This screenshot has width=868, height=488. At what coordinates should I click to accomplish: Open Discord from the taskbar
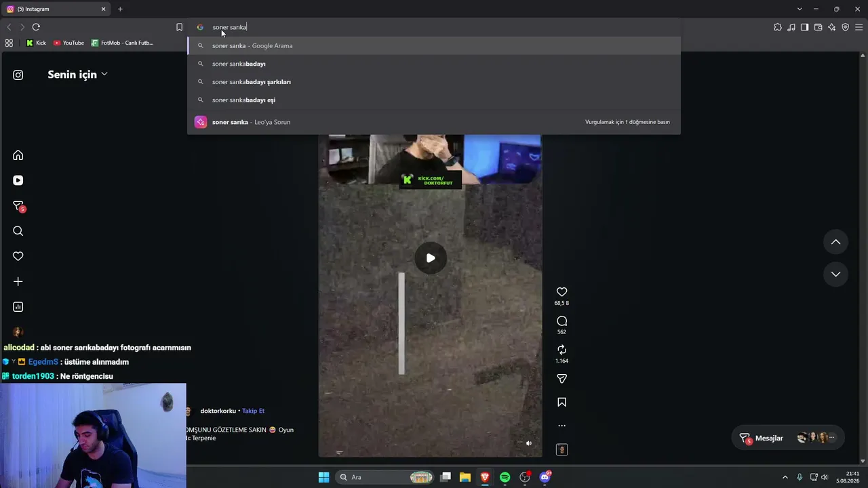coord(545,477)
